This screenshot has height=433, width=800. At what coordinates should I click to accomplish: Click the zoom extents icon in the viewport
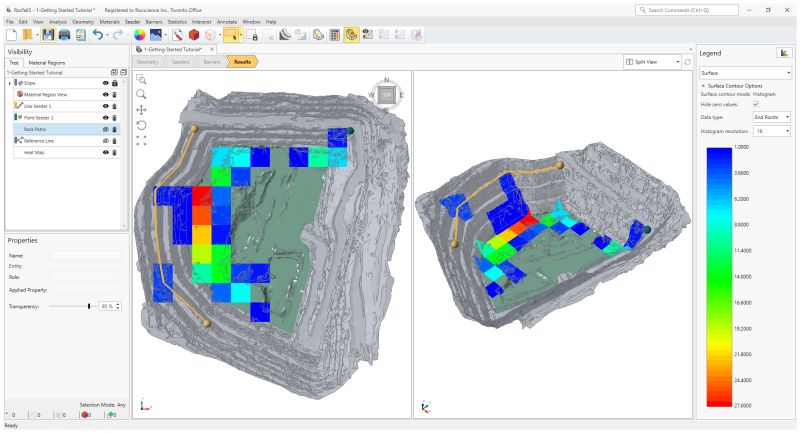point(141,140)
